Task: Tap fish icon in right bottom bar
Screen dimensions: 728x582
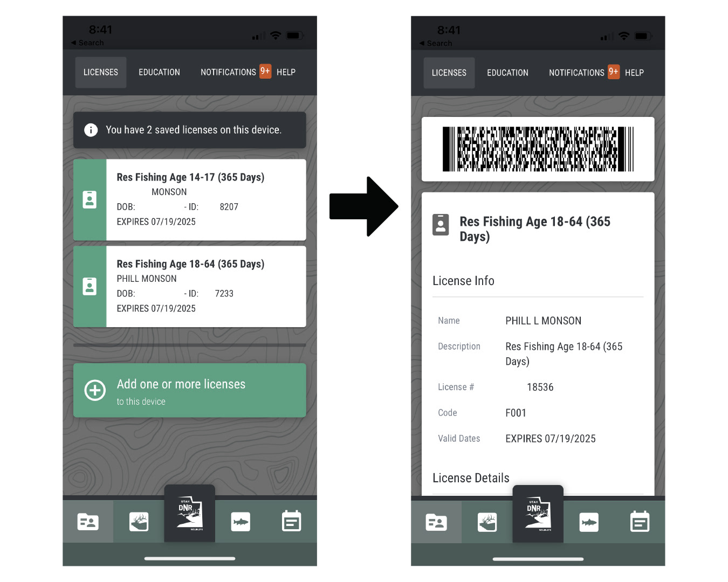Action: coord(589,522)
